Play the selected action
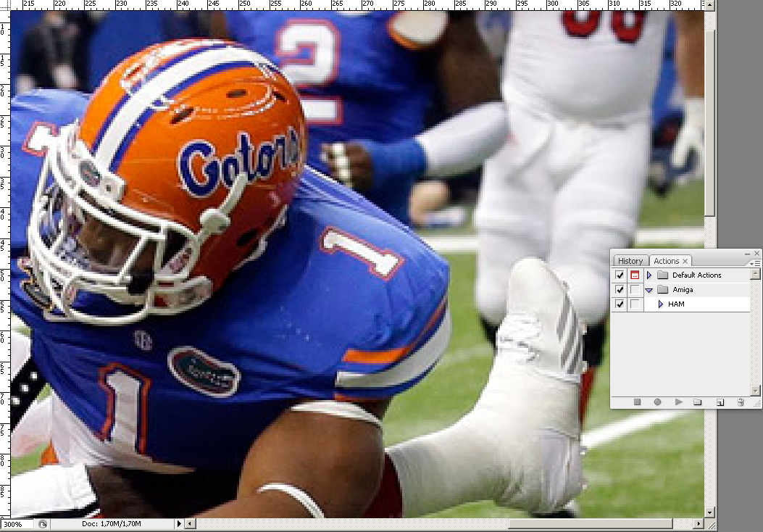 [x=678, y=402]
